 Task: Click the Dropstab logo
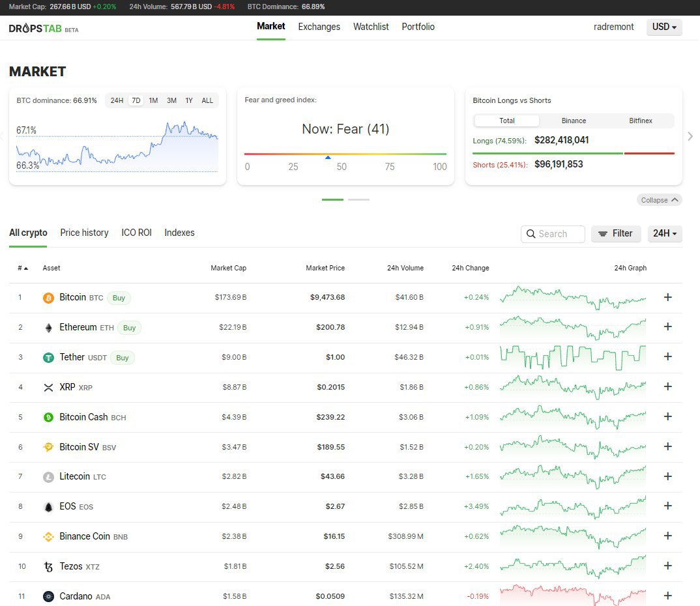pyautogui.click(x=44, y=29)
